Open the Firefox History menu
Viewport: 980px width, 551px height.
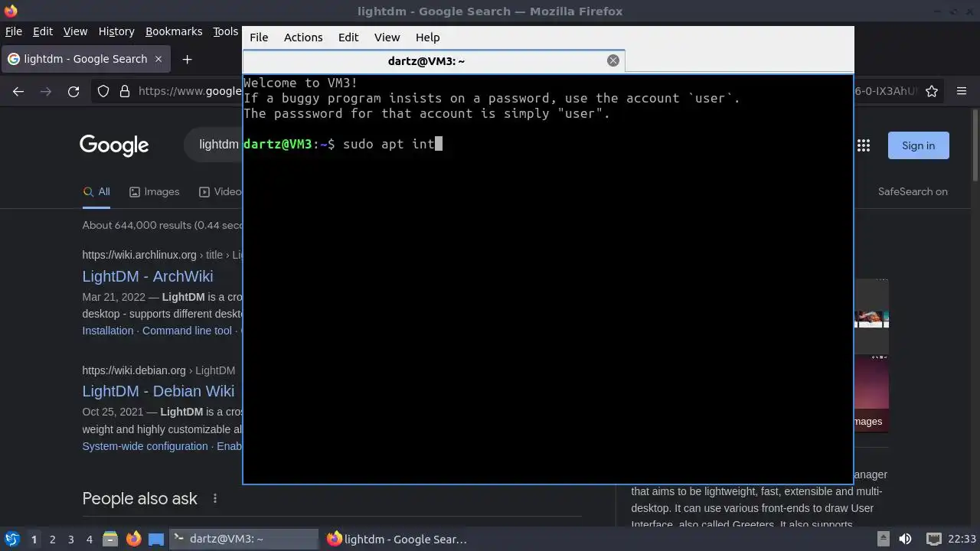click(116, 31)
